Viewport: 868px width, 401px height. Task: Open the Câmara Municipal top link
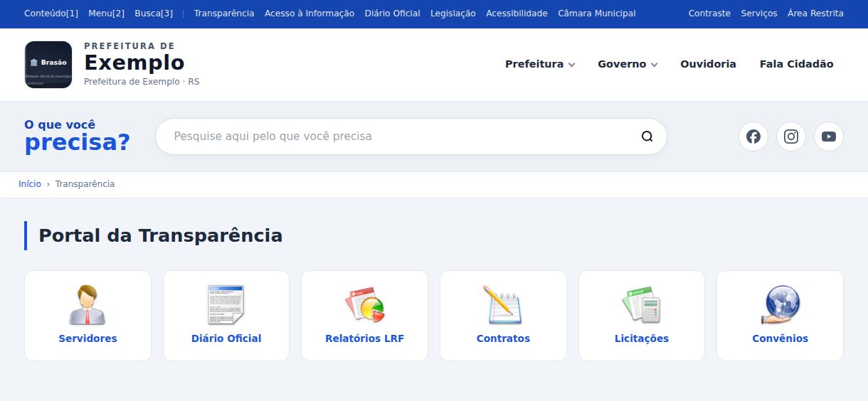(x=597, y=14)
